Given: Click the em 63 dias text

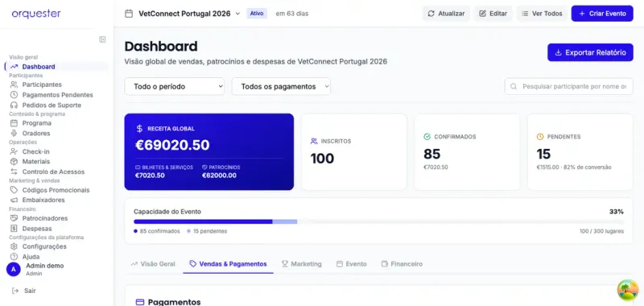Looking at the screenshot, I should 292,14.
